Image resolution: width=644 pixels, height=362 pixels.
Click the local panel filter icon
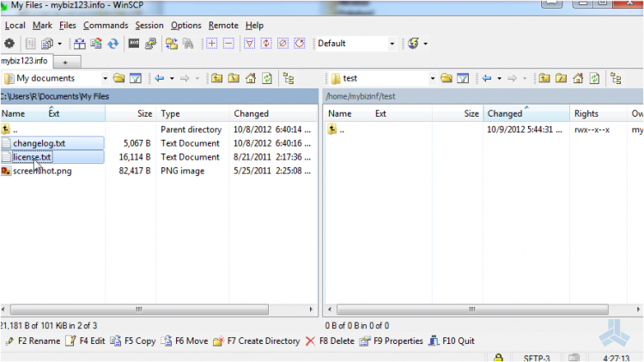[136, 78]
